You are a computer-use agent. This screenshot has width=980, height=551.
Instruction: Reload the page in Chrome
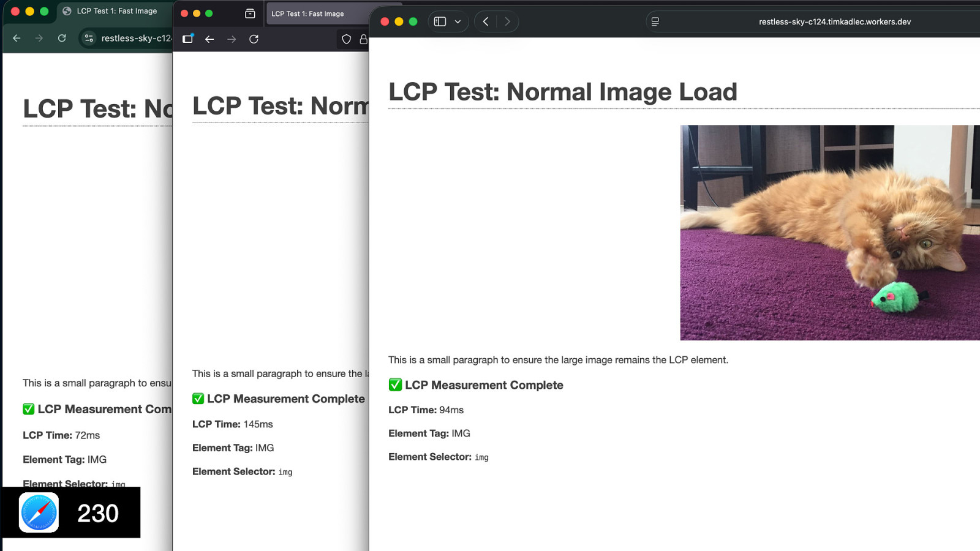click(x=62, y=38)
